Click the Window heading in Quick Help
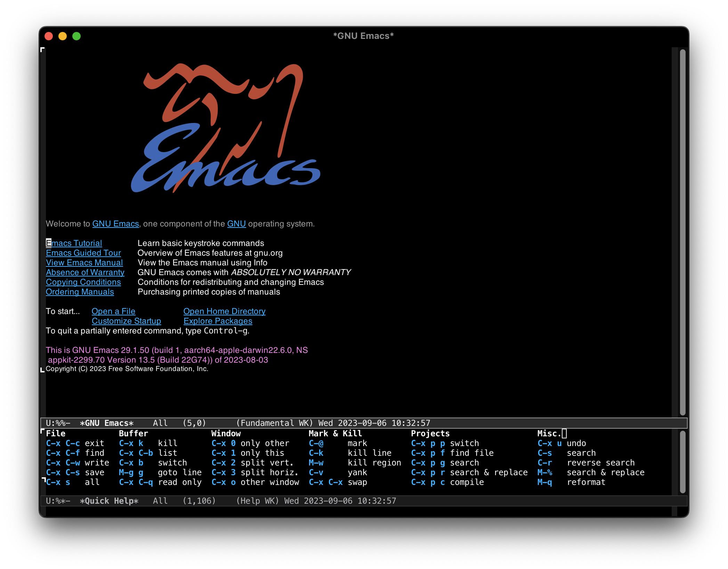Screen dimensions: 728x569 pos(226,434)
